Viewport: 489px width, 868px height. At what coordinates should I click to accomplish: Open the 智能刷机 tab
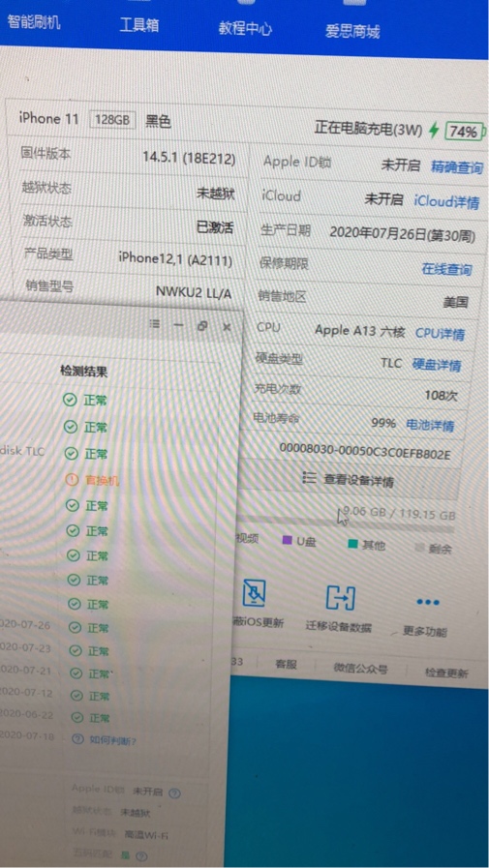[x=33, y=22]
